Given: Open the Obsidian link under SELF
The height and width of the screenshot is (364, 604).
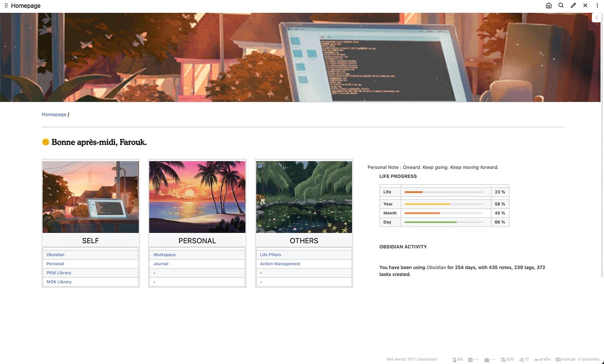Looking at the screenshot, I should coord(56,255).
